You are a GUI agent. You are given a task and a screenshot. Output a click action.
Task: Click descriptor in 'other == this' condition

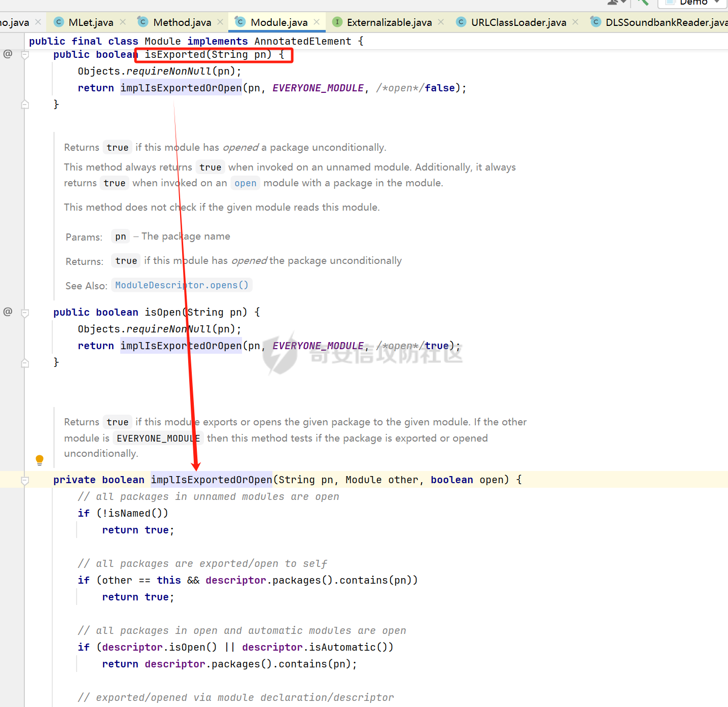point(236,580)
